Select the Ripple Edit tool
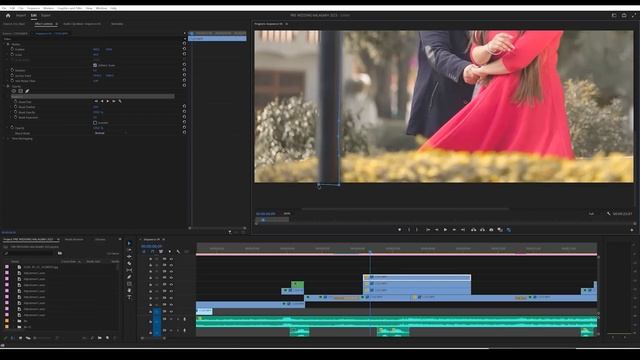Screen dimensions: 640x360 pos(129,257)
